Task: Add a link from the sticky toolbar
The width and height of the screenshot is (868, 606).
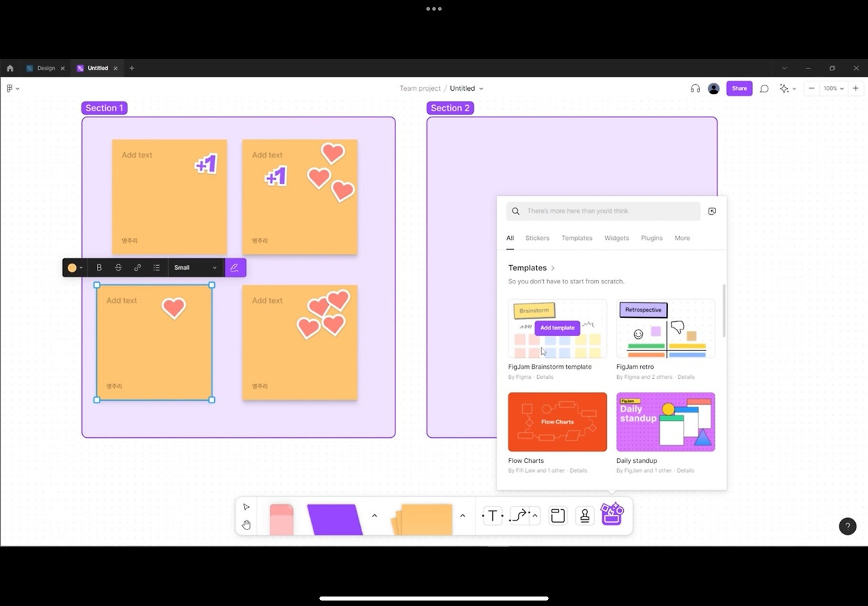Action: (138, 268)
